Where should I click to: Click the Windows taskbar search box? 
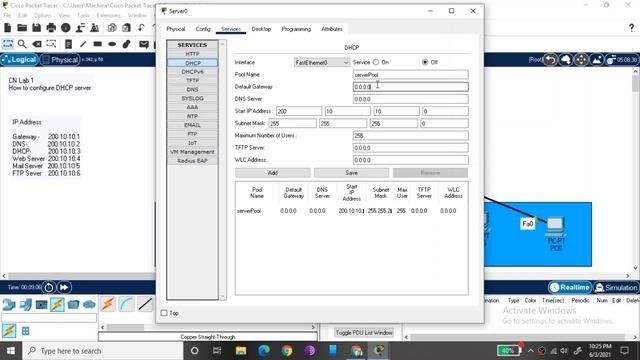point(102,351)
